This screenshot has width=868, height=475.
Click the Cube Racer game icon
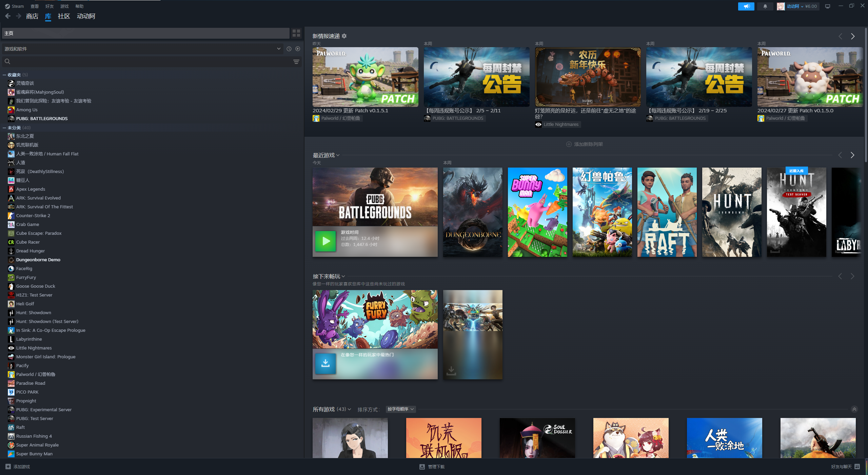[x=11, y=242]
